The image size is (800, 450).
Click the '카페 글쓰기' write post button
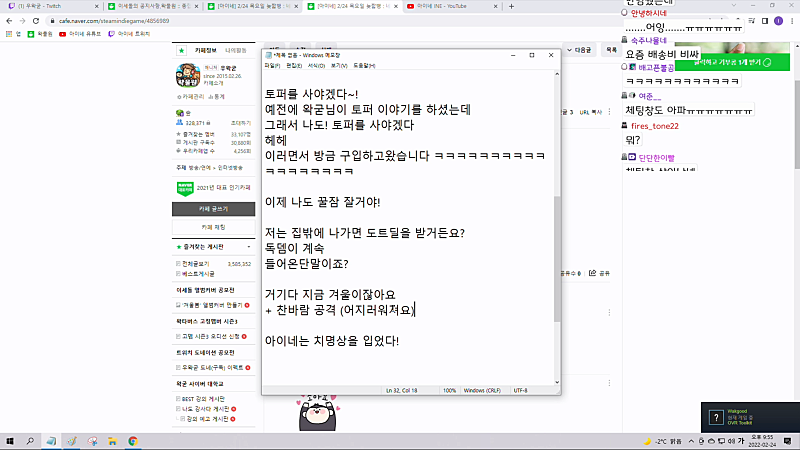pos(213,209)
